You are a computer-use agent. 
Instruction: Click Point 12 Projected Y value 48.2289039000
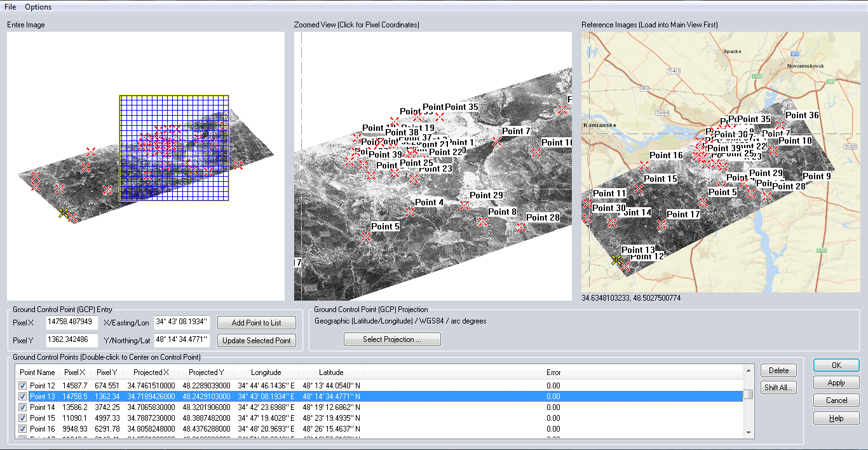click(207, 386)
